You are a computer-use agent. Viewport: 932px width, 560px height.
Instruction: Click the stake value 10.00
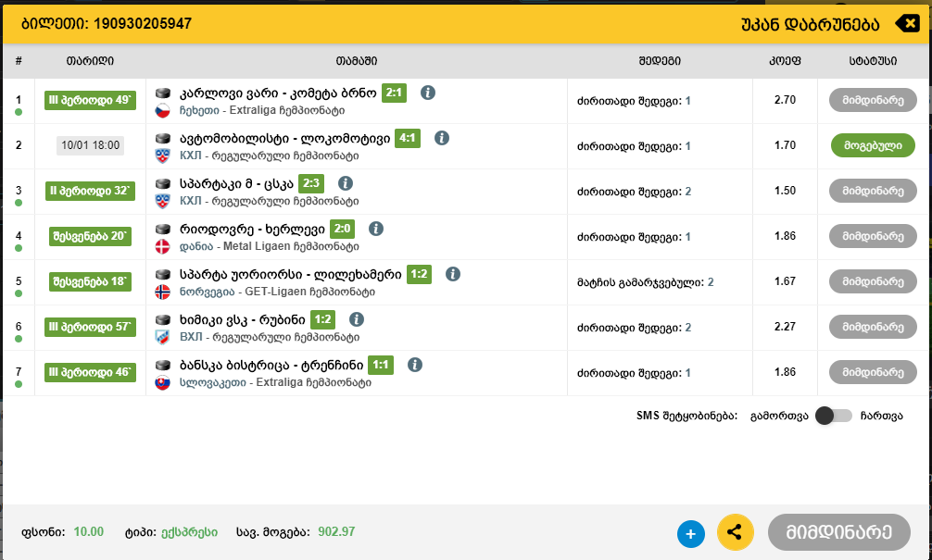point(89,531)
